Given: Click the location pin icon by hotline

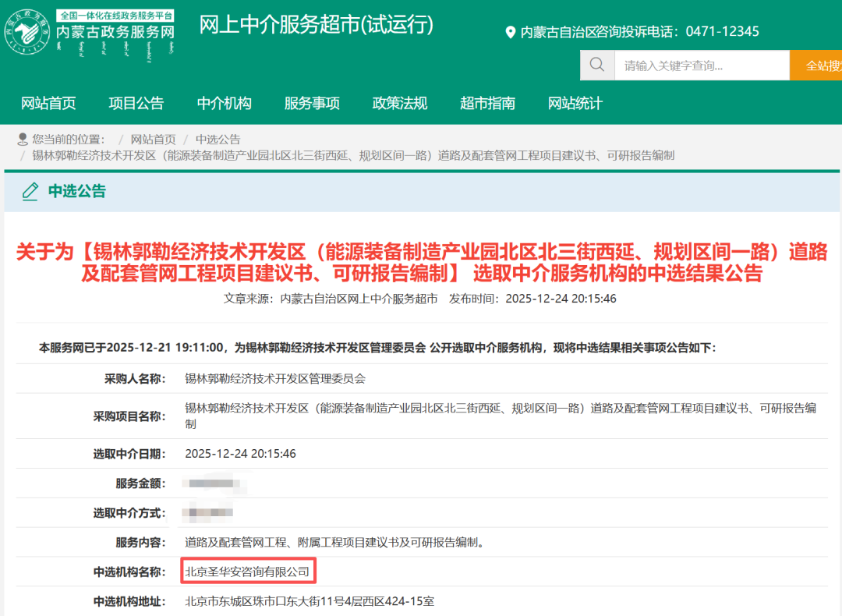Looking at the screenshot, I should pyautogui.click(x=511, y=32).
